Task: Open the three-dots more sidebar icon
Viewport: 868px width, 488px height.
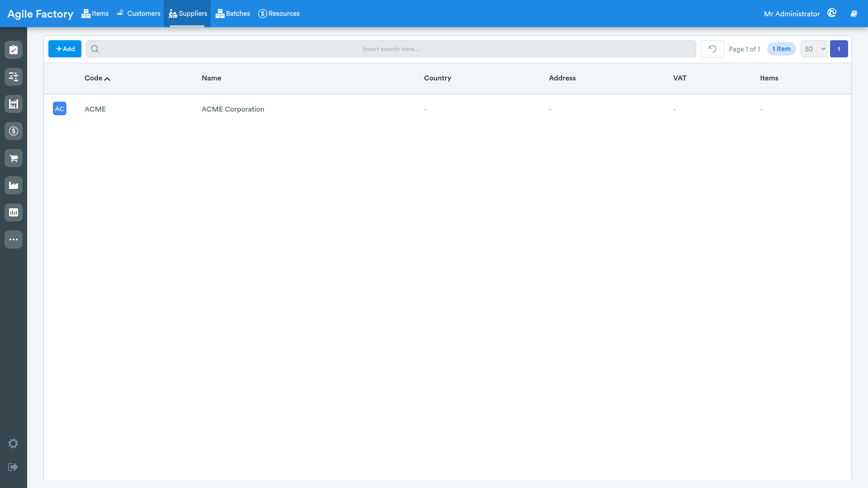Action: [x=14, y=239]
